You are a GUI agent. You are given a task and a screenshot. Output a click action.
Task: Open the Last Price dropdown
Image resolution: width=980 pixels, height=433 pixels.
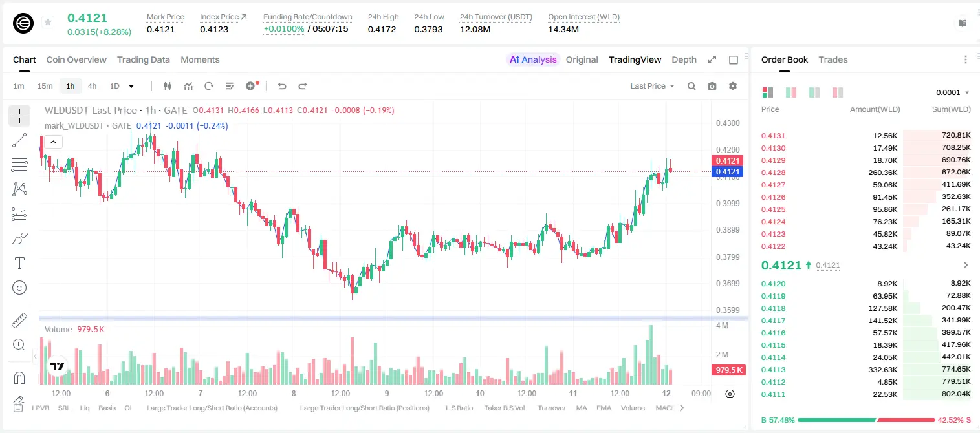pyautogui.click(x=652, y=86)
